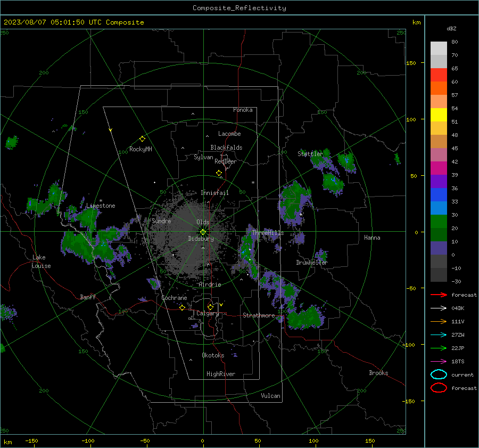Click the Sylvan label on map
Image resolution: width=479 pixels, height=448 pixels.
[x=203, y=157]
